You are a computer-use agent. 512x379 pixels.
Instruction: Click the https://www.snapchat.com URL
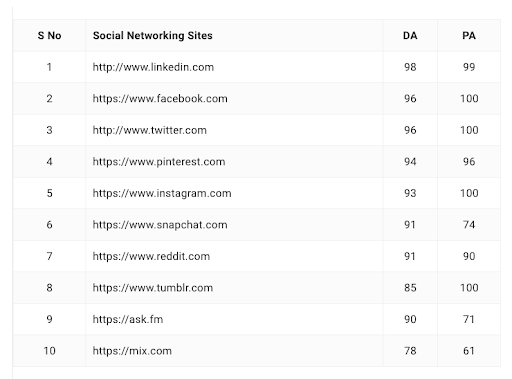160,225
